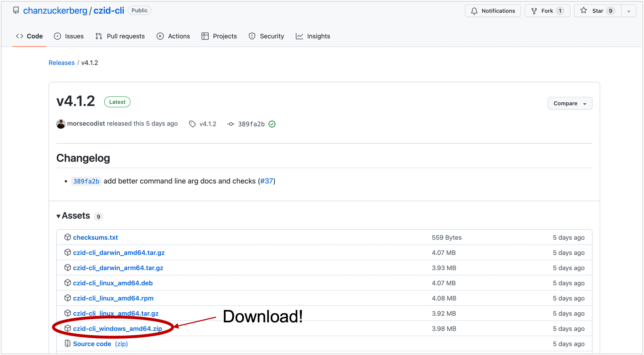The height and width of the screenshot is (355, 644).
Task: Open czid-cli repository link
Action: tap(109, 11)
